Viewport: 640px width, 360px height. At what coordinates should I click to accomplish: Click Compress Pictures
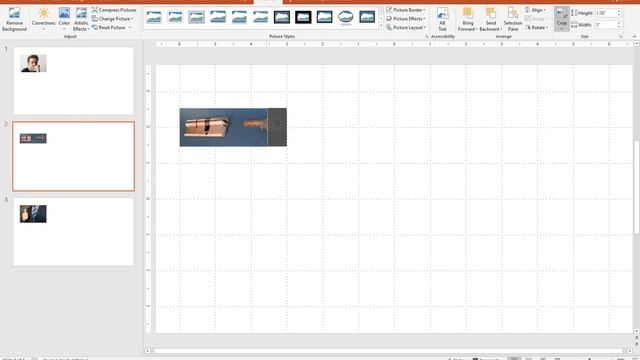(114, 10)
